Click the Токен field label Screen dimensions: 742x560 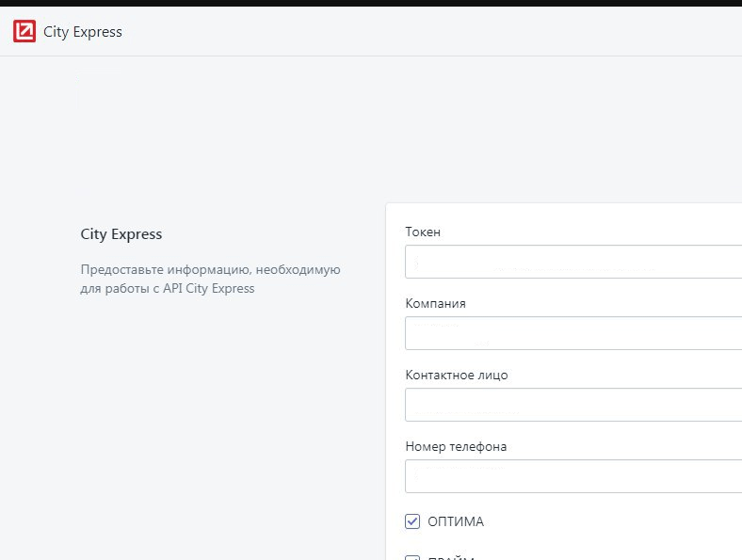tap(423, 232)
